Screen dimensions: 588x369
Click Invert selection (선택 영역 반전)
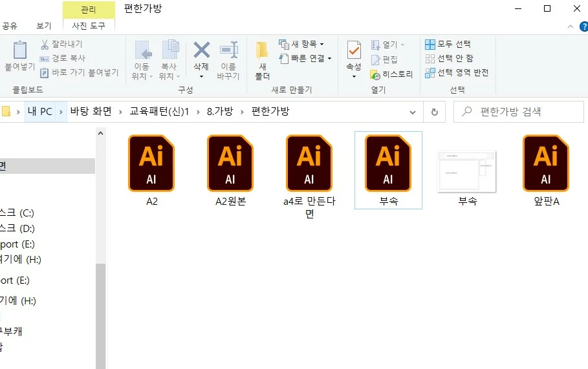click(x=457, y=72)
